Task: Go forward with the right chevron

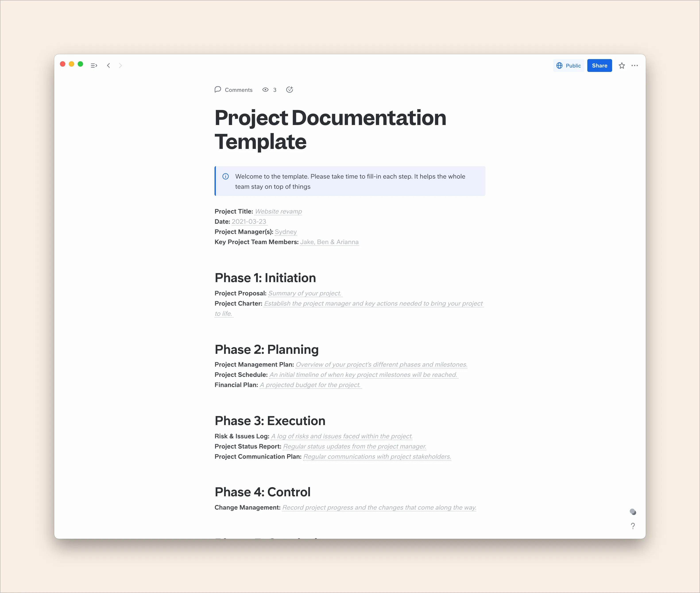Action: pos(120,65)
